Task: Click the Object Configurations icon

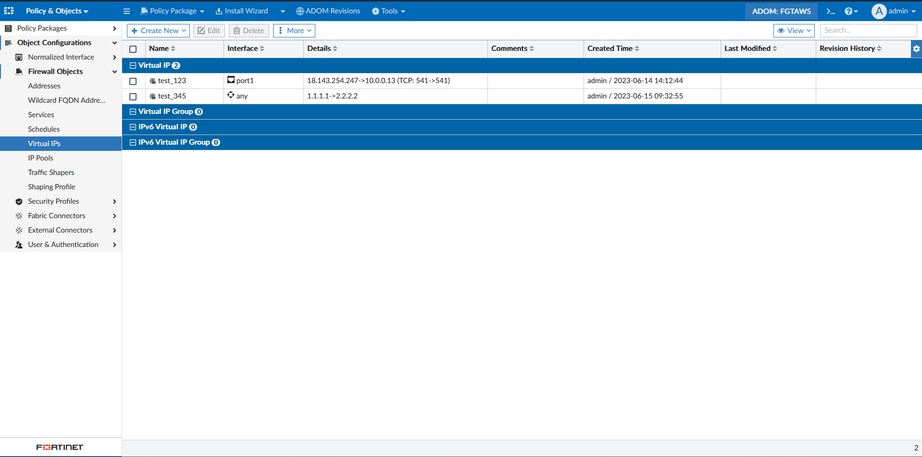Action: (x=8, y=43)
